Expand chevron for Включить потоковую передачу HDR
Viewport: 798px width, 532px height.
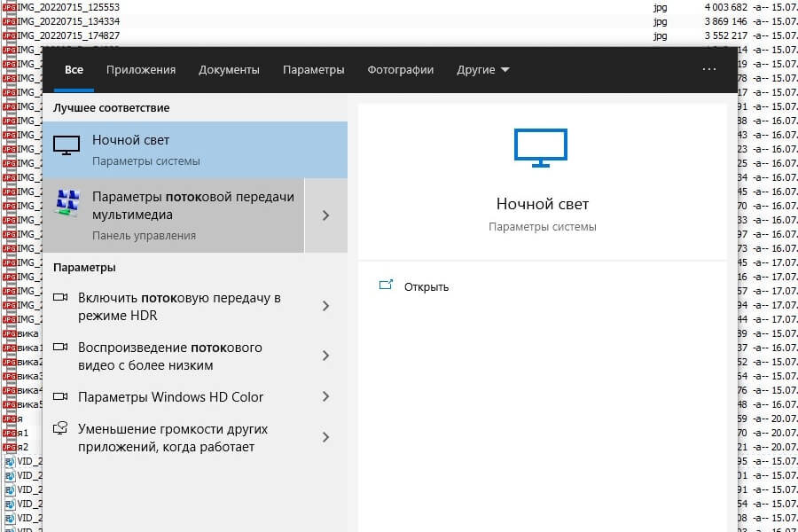(326, 306)
